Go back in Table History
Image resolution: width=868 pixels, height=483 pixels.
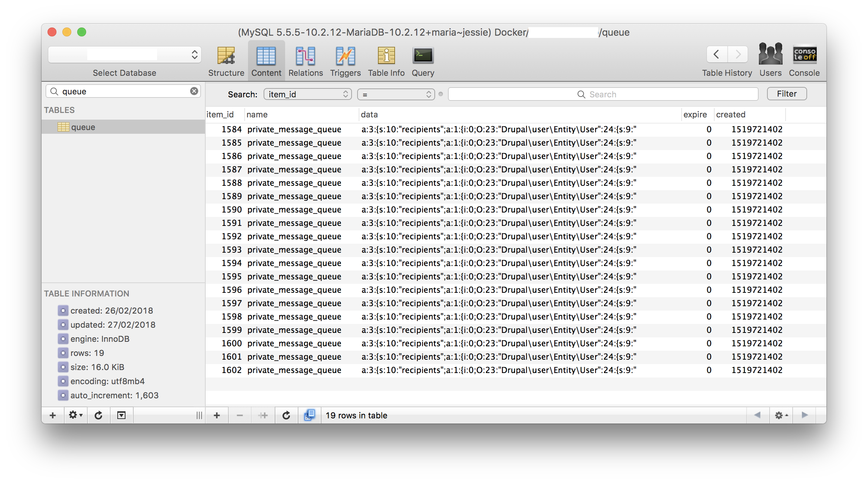coord(717,55)
